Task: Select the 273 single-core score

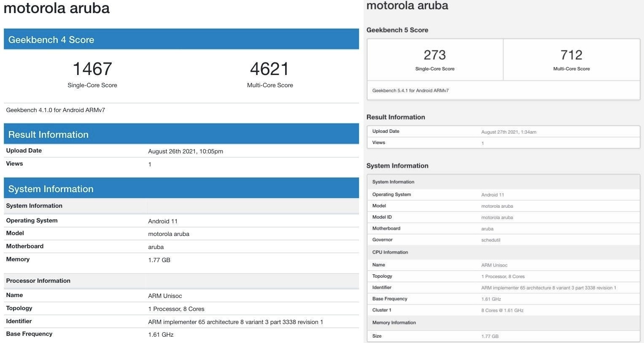Action: (434, 55)
